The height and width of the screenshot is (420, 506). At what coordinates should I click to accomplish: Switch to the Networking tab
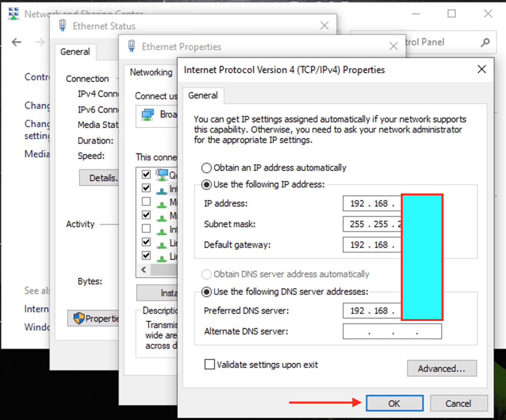pyautogui.click(x=151, y=72)
